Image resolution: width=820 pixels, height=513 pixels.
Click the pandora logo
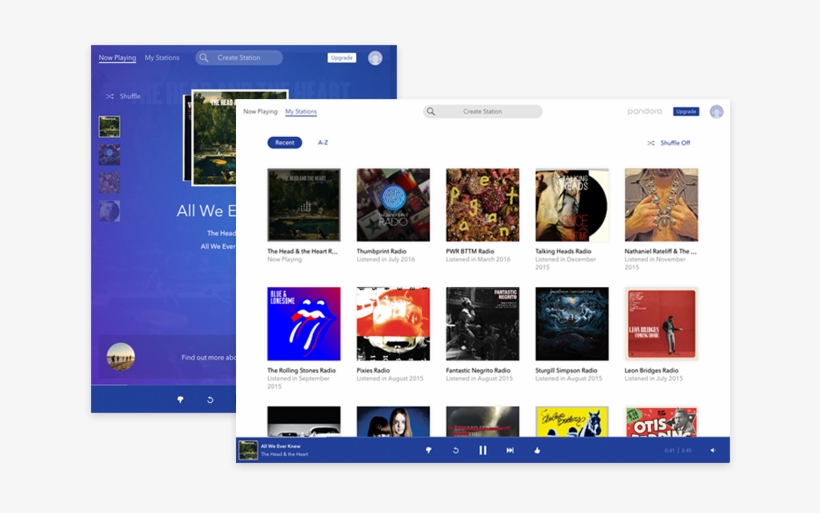pyautogui.click(x=644, y=111)
